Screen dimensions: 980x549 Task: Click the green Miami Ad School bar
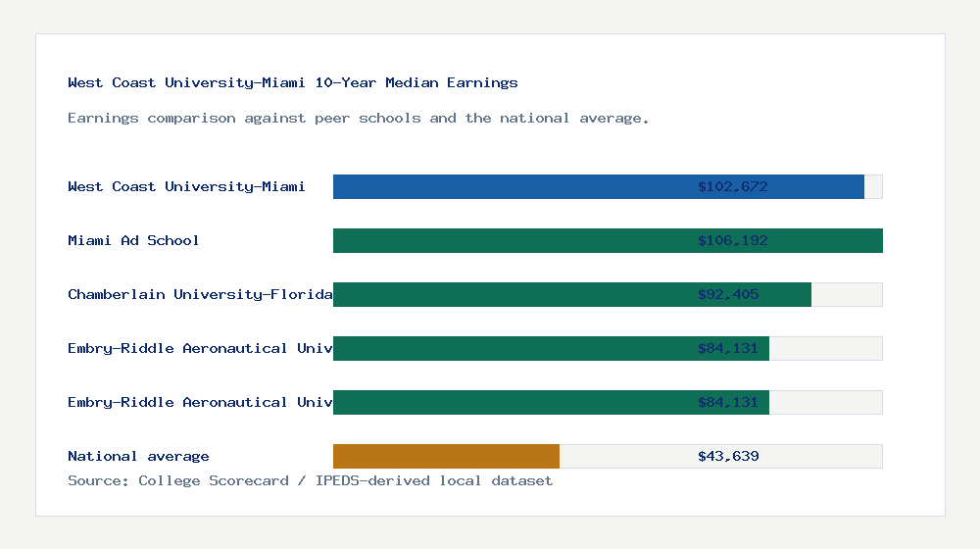[609, 241]
